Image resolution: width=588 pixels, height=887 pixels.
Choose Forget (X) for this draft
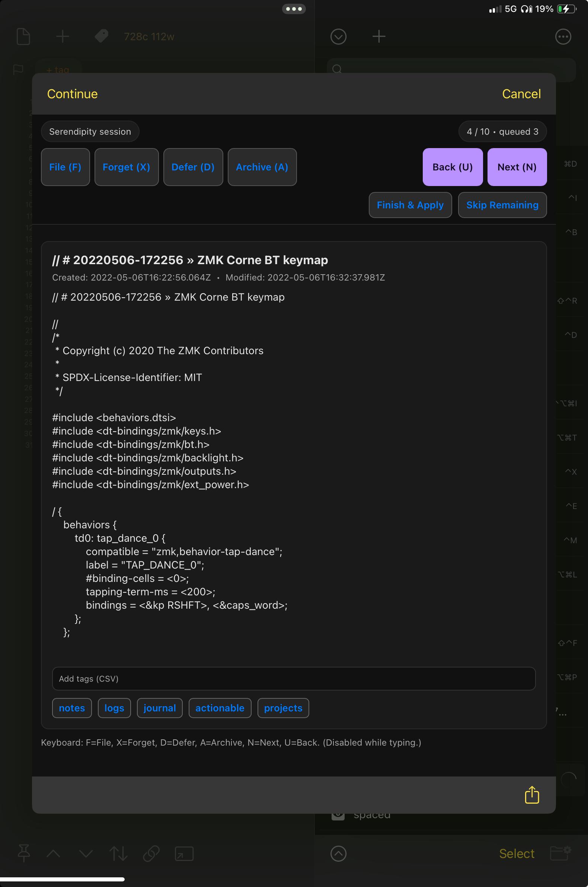(127, 167)
